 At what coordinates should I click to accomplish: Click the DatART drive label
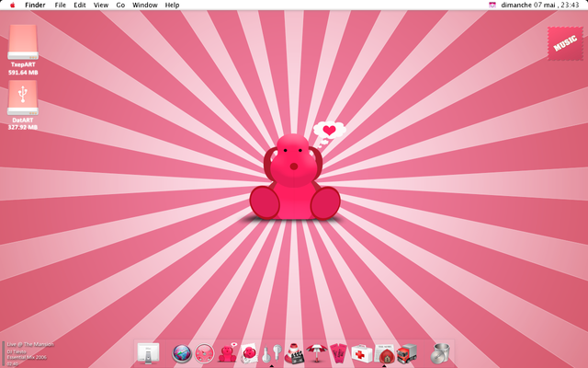point(23,121)
